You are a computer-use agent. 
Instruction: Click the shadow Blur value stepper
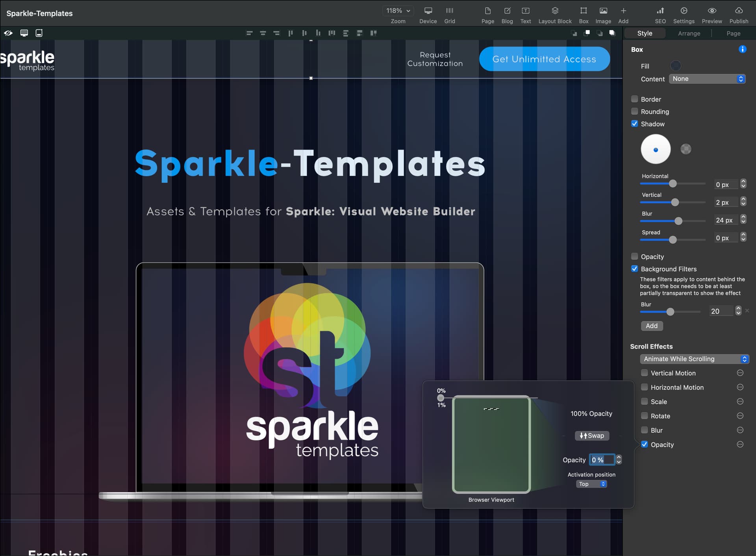pyautogui.click(x=743, y=219)
